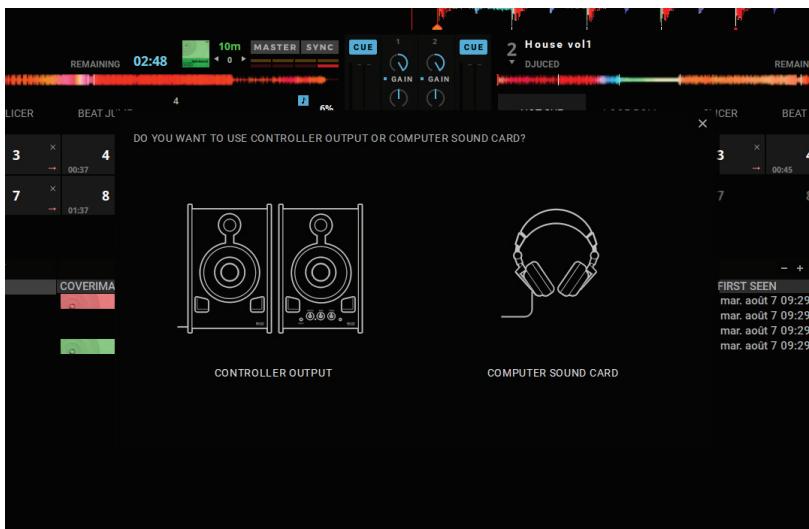
Task: Trigger left deck hot cue pad 7
Action: pos(33,196)
